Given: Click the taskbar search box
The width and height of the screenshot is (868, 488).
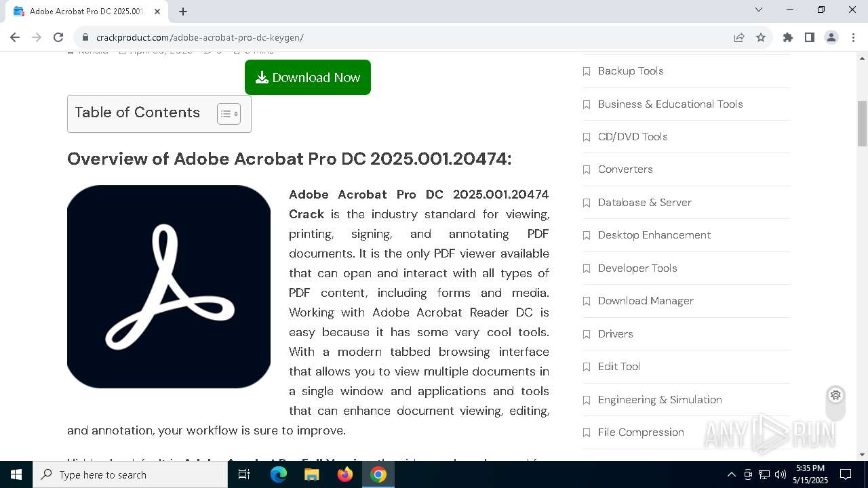Looking at the screenshot, I should [130, 474].
